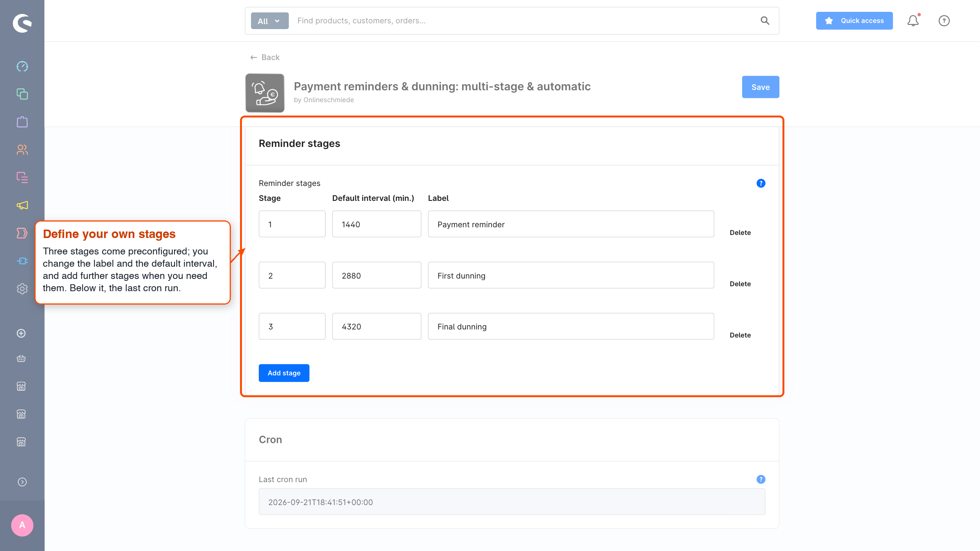
Task: Click the Shopware logo
Action: pos(22,23)
